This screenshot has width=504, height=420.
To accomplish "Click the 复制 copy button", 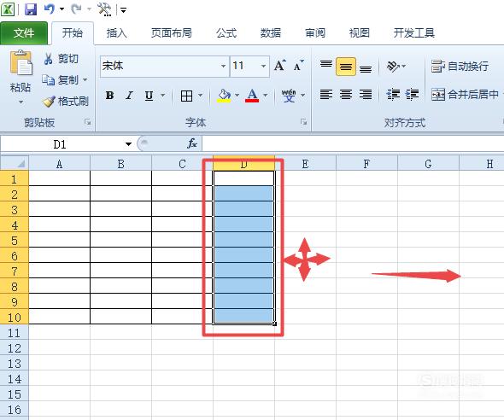I will click(x=61, y=79).
